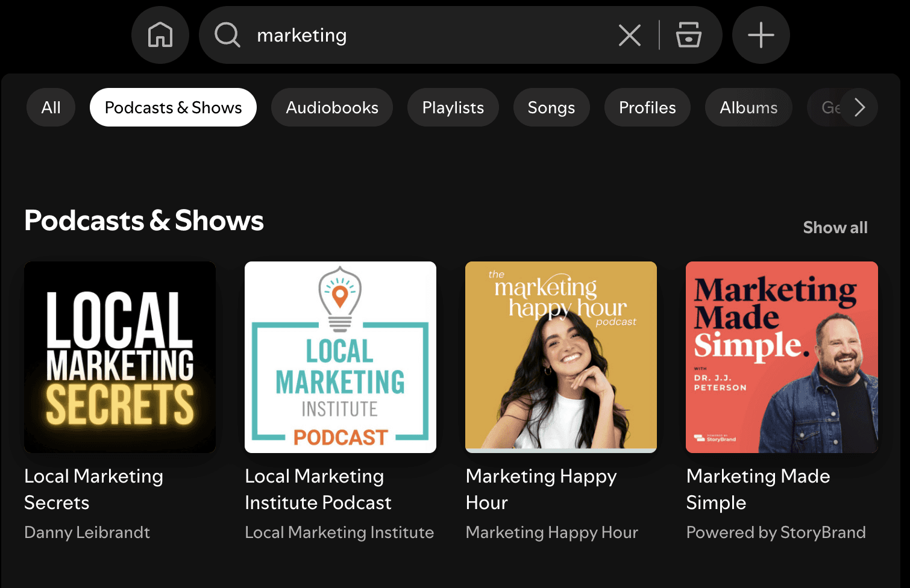Open the camera to scan a code
This screenshot has width=910, height=588.
point(689,35)
